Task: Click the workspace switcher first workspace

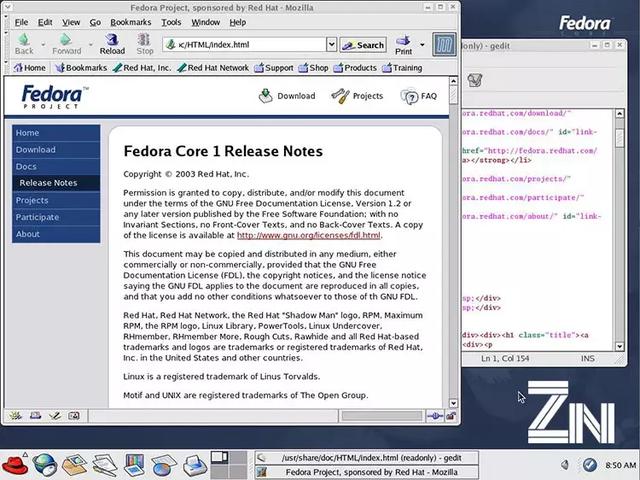Action: pos(220,458)
